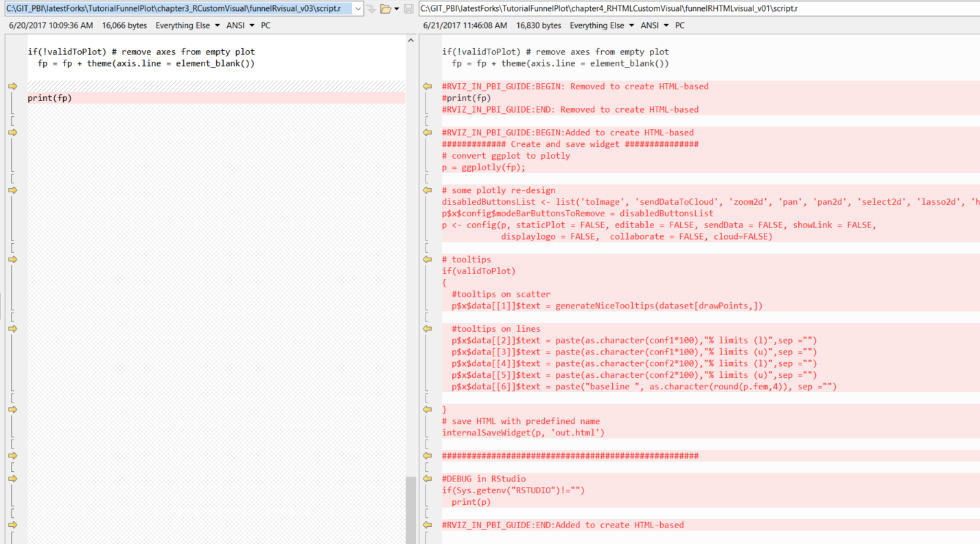980x544 pixels.
Task: Click the copy-left arrow next to '#RVIZ_IN_PBI_GUIDE:BEGIN: Removed'
Action: click(427, 87)
